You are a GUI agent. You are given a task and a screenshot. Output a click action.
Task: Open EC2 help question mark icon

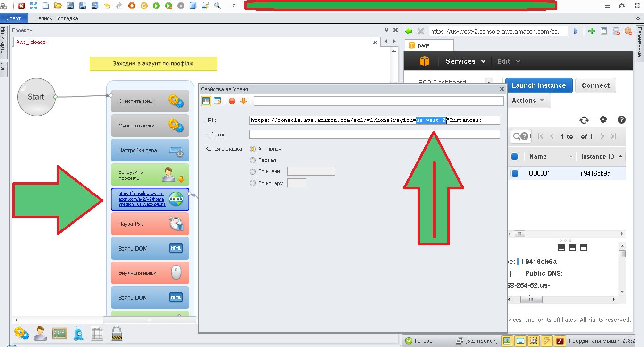click(x=621, y=120)
